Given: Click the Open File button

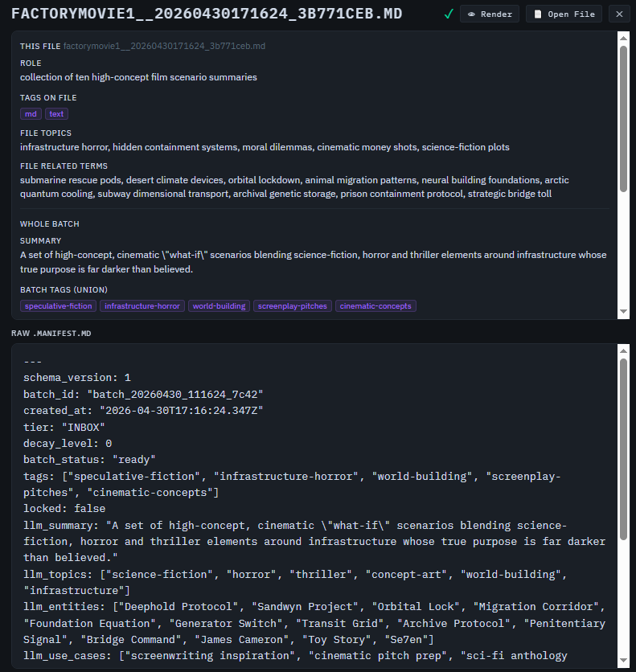Looking at the screenshot, I should coord(564,14).
